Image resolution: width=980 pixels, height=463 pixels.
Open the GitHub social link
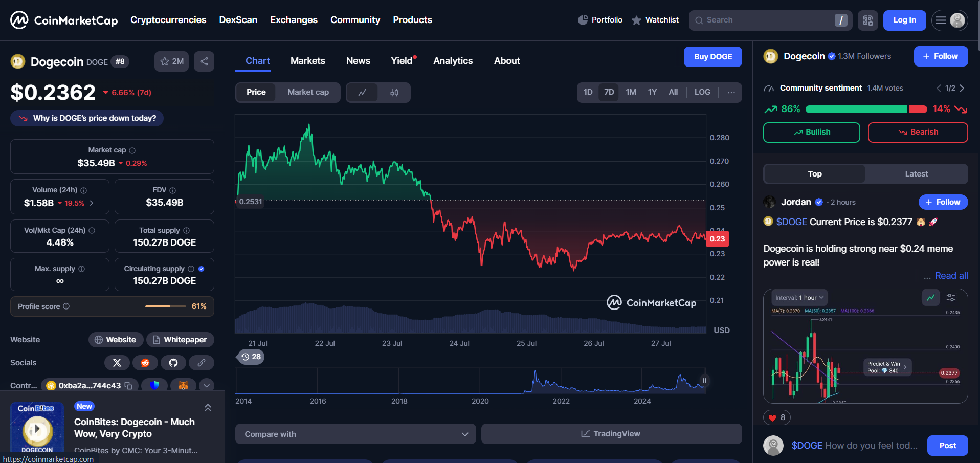pyautogui.click(x=173, y=363)
